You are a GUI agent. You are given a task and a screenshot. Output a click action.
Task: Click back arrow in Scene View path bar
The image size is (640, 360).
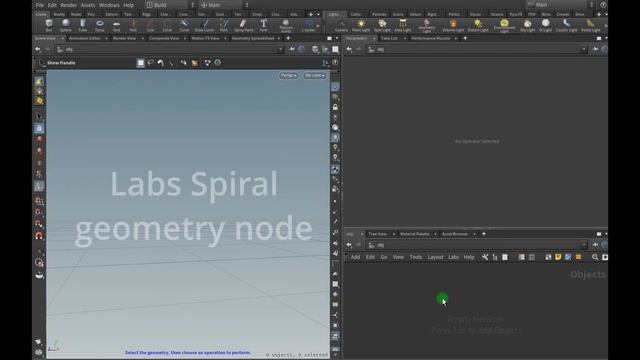tap(38, 49)
